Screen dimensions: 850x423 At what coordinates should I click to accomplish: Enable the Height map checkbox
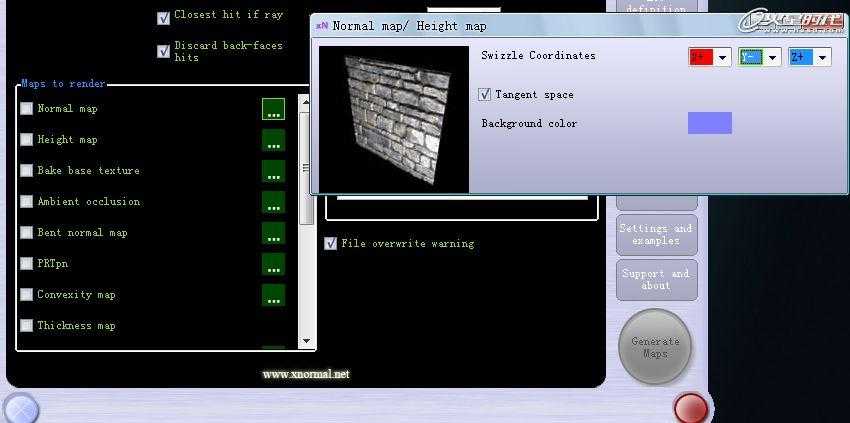click(x=27, y=140)
